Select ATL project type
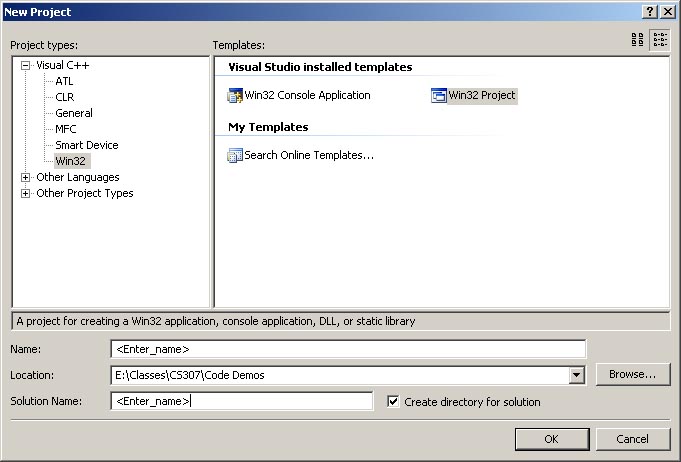 click(x=64, y=81)
